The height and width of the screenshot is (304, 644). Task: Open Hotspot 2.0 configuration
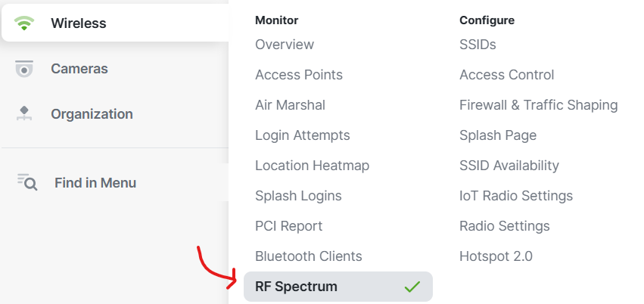pyautogui.click(x=496, y=256)
